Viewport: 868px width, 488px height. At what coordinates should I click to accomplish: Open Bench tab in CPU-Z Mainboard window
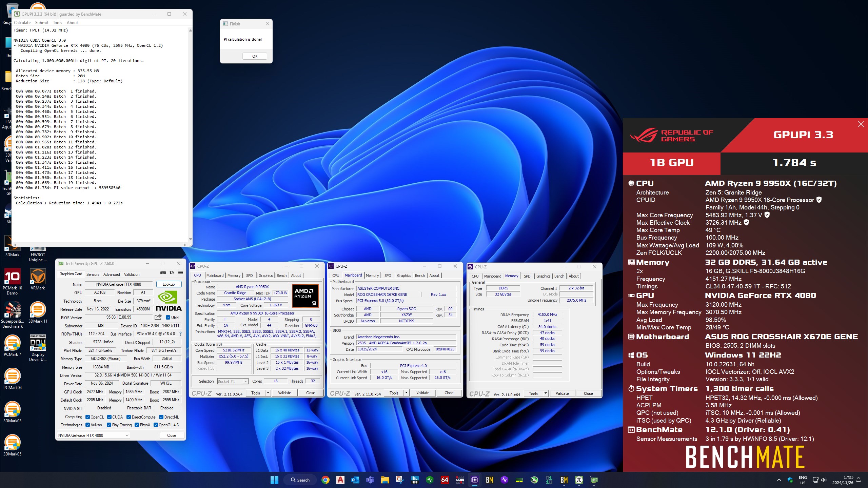[420, 276]
